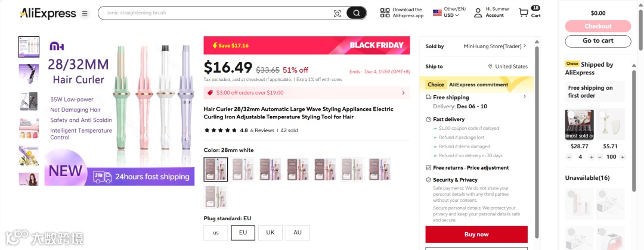
Task: Click the QR code download app icon
Action: [x=385, y=12]
